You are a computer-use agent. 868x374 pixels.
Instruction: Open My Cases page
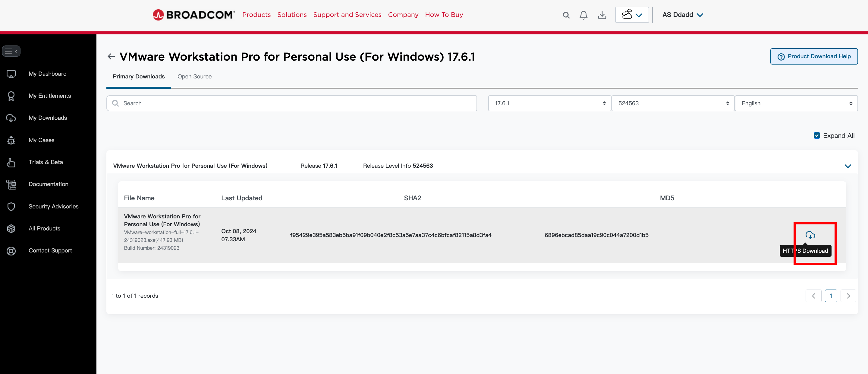42,140
